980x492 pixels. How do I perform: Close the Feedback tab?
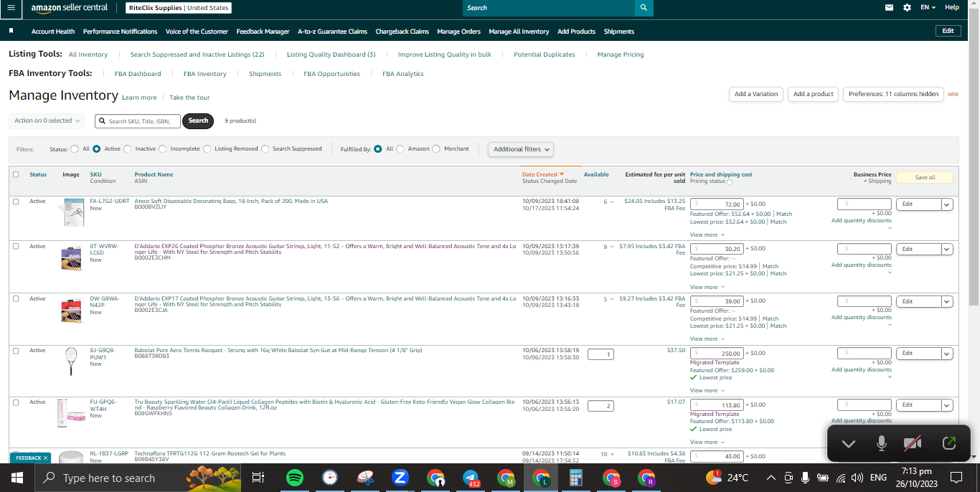[x=45, y=458]
